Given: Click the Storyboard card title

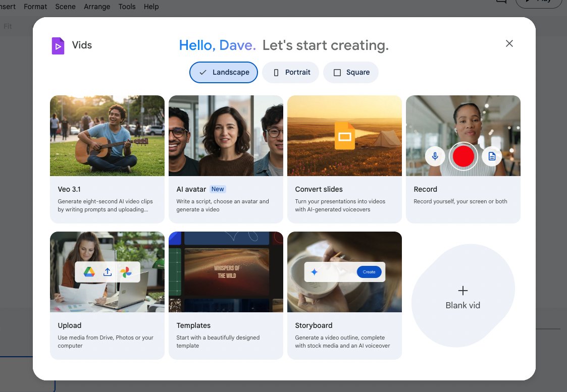Looking at the screenshot, I should [x=314, y=325].
